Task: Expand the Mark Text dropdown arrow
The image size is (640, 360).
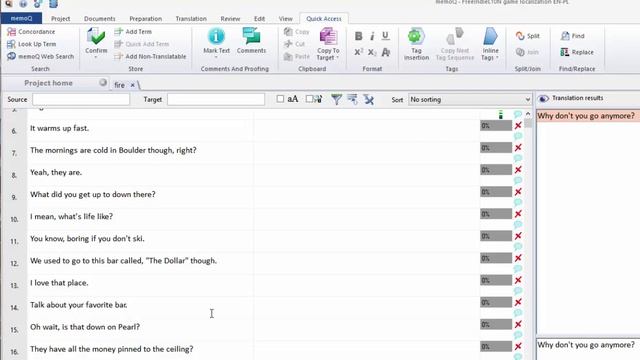Action: 216,58
